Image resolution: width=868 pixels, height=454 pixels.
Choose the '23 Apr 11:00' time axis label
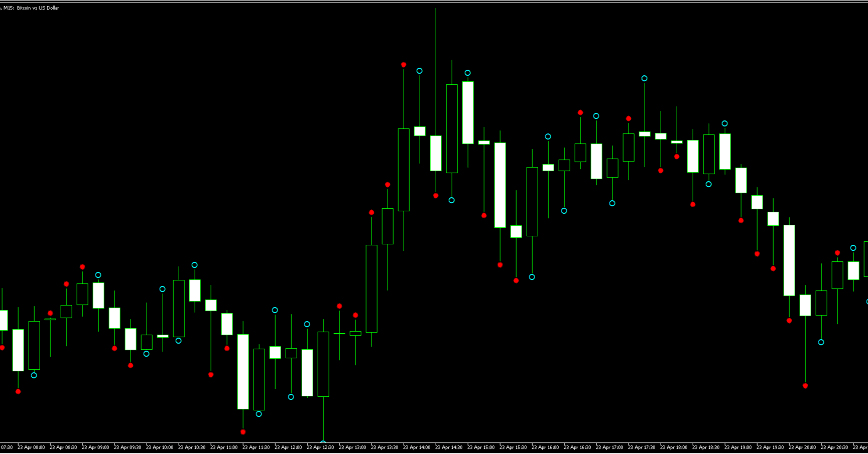point(224,447)
